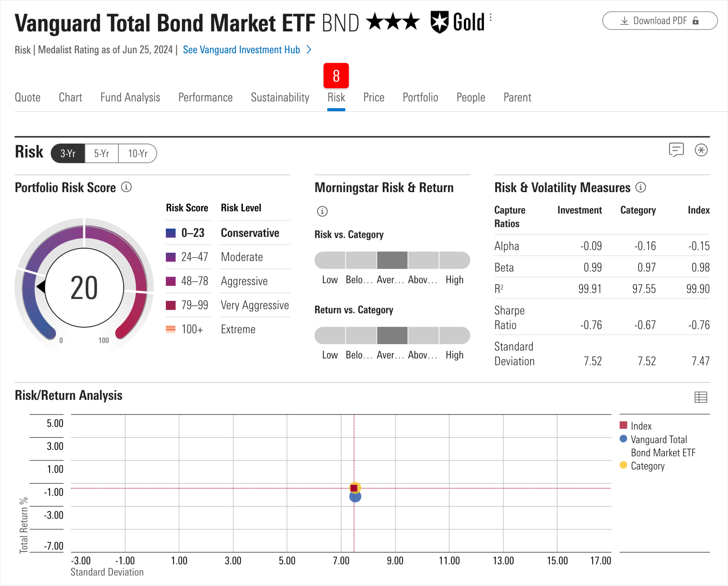The height and width of the screenshot is (586, 728).
Task: Click the Index legend red square
Action: pyautogui.click(x=623, y=425)
